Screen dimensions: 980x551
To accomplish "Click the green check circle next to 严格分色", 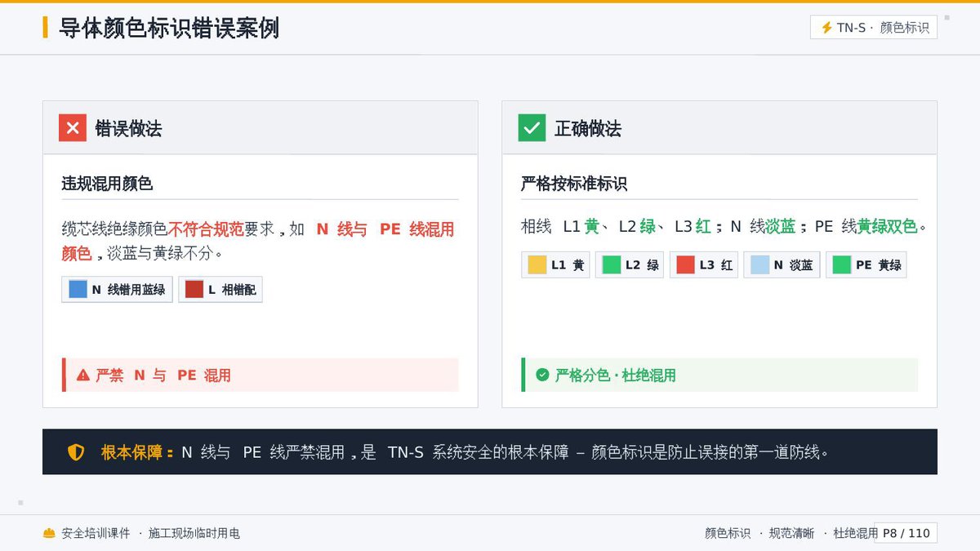I will coord(542,375).
